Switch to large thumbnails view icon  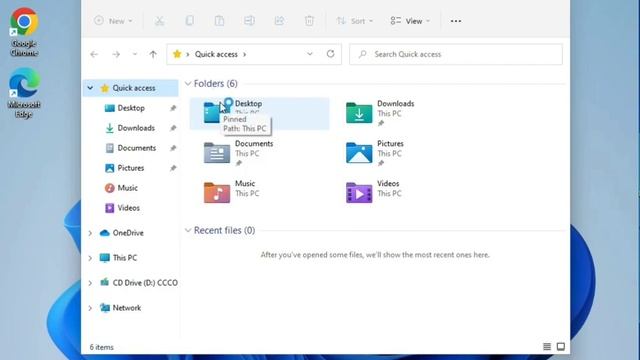click(561, 347)
